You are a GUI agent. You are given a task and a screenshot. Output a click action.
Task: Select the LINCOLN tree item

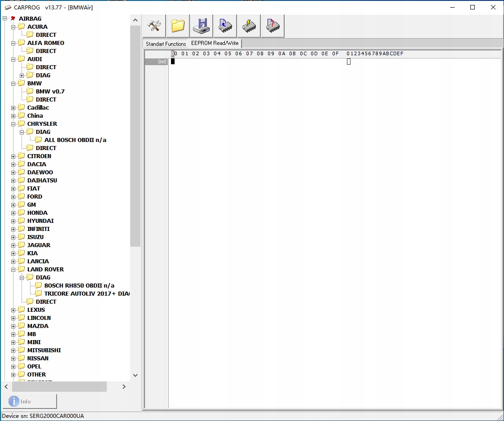(39, 318)
